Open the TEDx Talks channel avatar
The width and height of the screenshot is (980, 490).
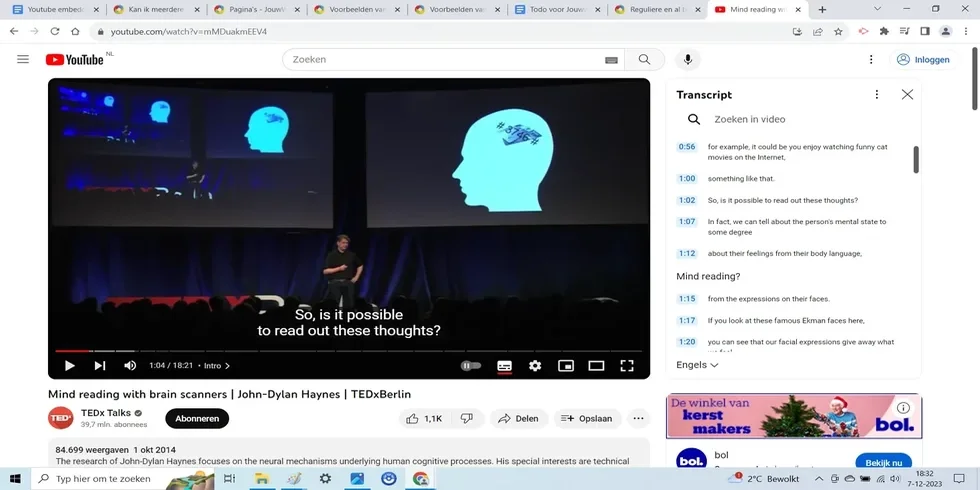(x=61, y=418)
